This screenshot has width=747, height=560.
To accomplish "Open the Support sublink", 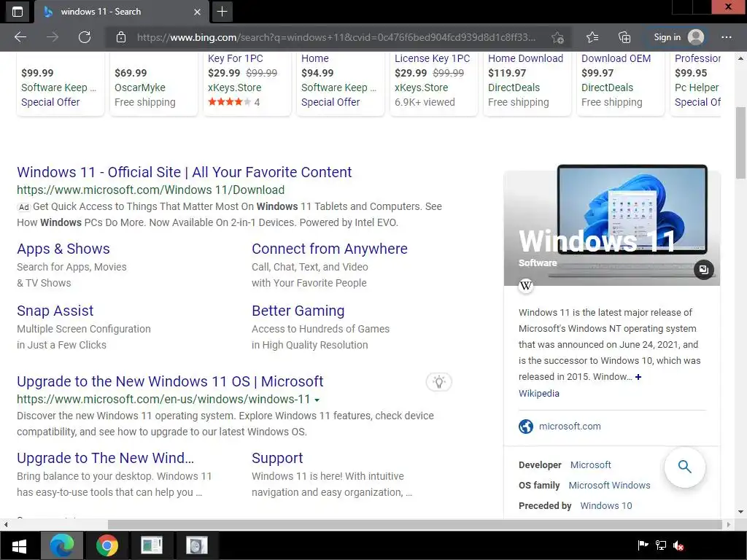I will pyautogui.click(x=277, y=458).
